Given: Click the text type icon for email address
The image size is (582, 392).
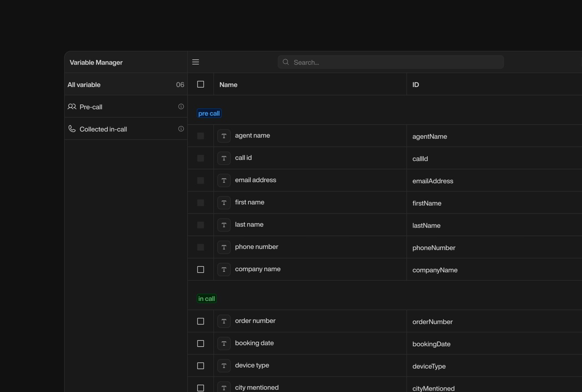Looking at the screenshot, I should (224, 180).
